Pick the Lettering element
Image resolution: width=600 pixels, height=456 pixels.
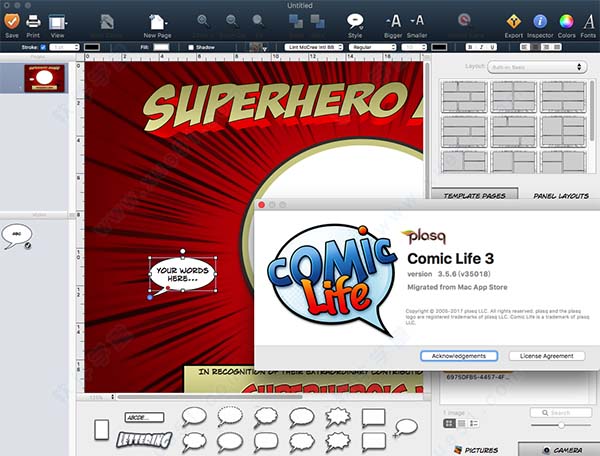[144, 440]
